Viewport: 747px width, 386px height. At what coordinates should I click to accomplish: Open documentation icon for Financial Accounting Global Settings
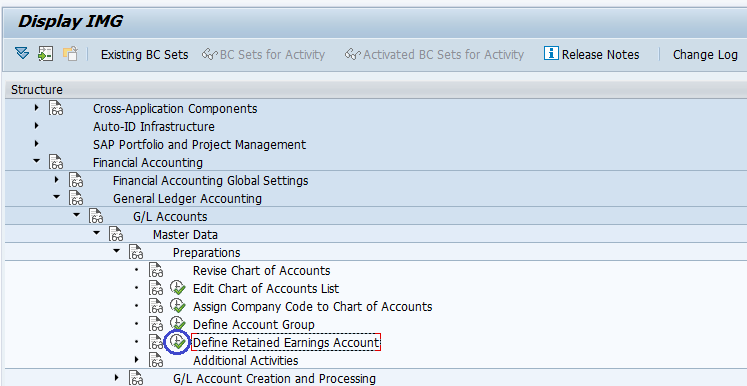pyautogui.click(x=76, y=180)
